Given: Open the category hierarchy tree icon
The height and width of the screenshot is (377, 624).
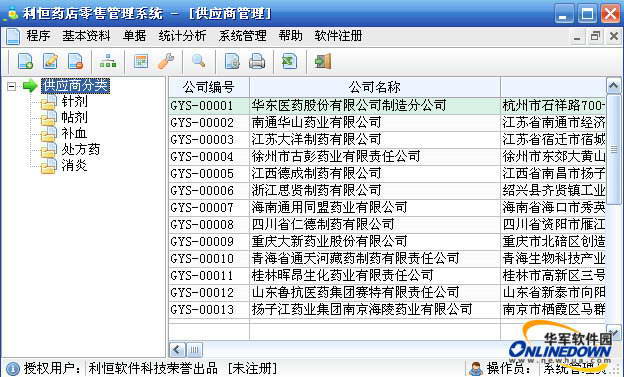Looking at the screenshot, I should [x=108, y=62].
